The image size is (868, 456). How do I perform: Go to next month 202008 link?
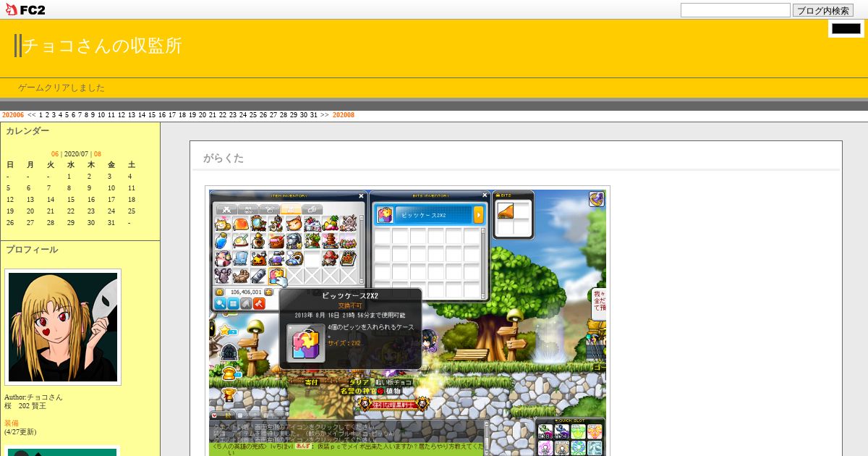(344, 114)
